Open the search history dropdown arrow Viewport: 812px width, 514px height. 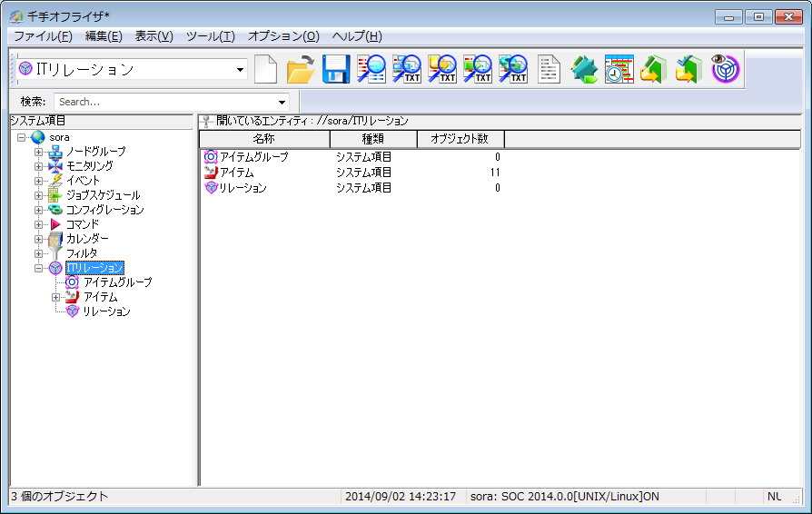282,102
